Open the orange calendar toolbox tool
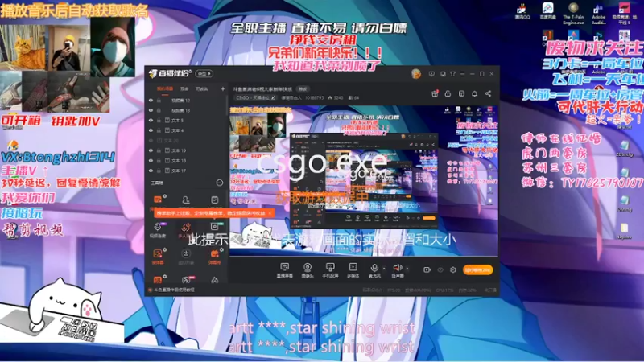The height and width of the screenshot is (362, 644). coord(214,257)
